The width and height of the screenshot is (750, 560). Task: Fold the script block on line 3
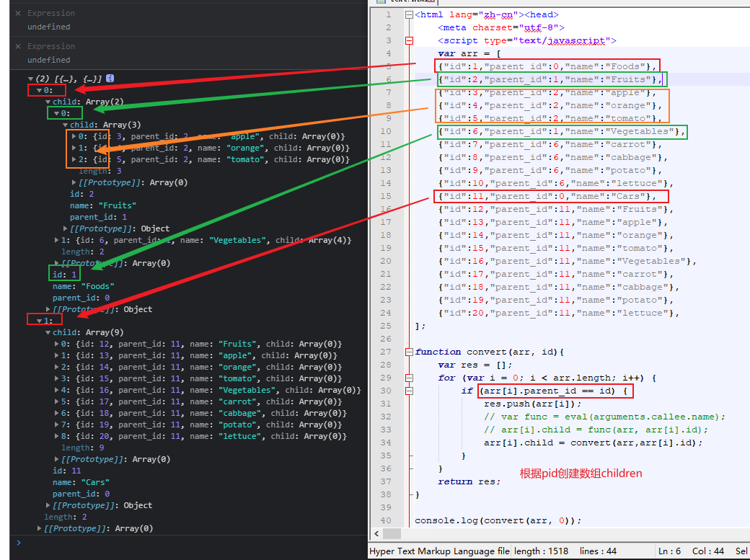click(x=409, y=40)
